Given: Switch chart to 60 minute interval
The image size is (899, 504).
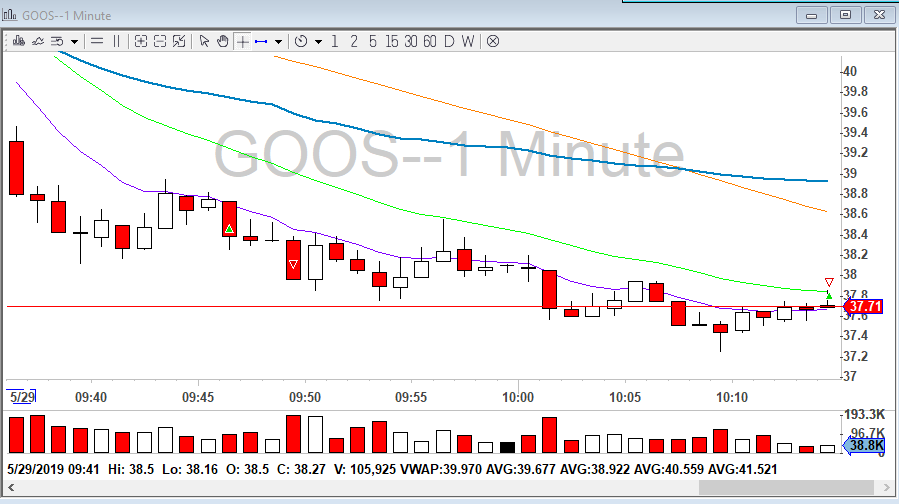Looking at the screenshot, I should tap(429, 41).
